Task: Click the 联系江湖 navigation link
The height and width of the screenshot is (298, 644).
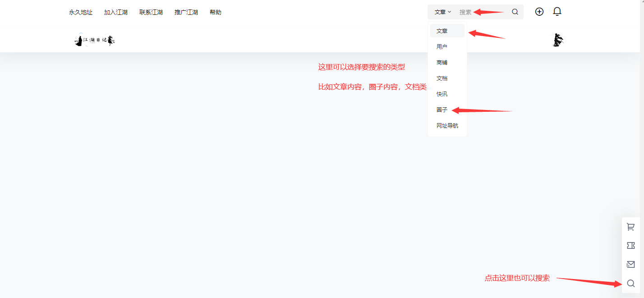Action: (x=151, y=12)
